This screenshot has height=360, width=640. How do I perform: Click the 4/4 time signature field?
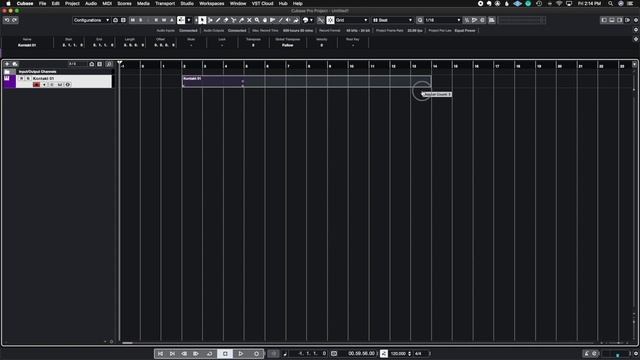[x=418, y=353]
